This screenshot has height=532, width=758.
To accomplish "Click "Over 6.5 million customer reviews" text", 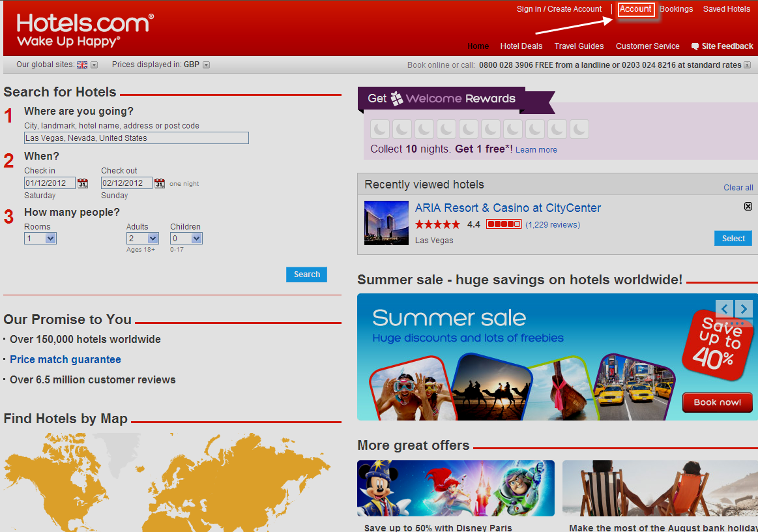I will tap(93, 379).
